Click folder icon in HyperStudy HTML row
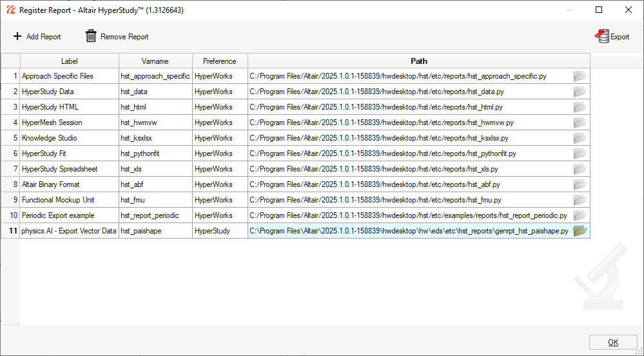Viewport: 644px width, 356px height. coord(580,107)
